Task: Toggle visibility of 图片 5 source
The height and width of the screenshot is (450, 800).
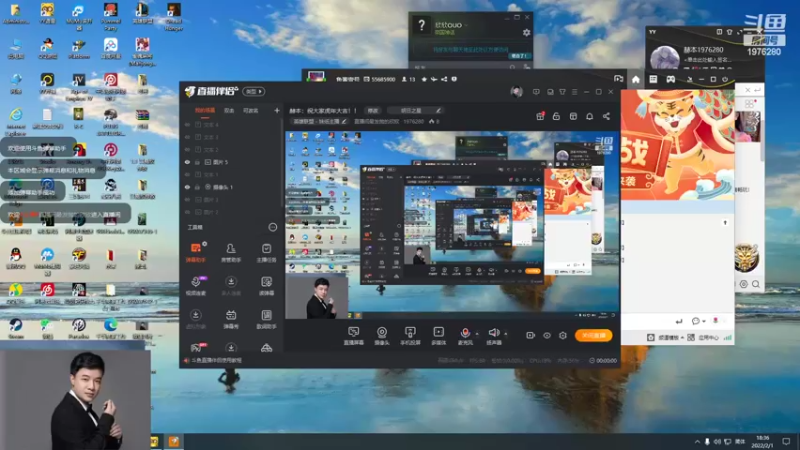Action: tap(187, 162)
